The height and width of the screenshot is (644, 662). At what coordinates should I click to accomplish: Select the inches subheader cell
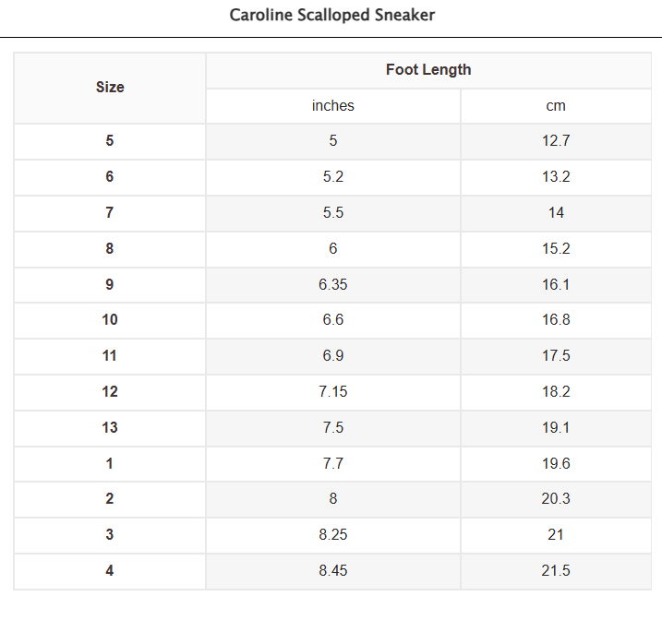tap(333, 106)
